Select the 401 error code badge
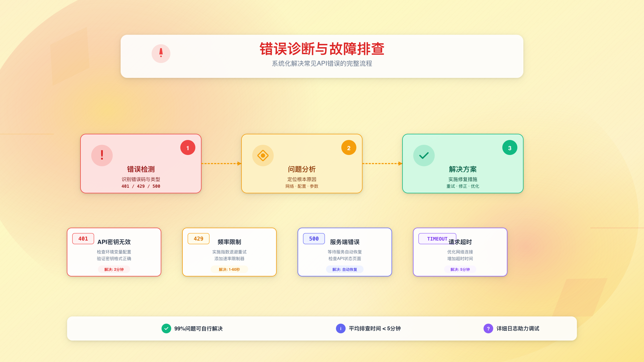Image resolution: width=644 pixels, height=362 pixels. click(x=83, y=238)
